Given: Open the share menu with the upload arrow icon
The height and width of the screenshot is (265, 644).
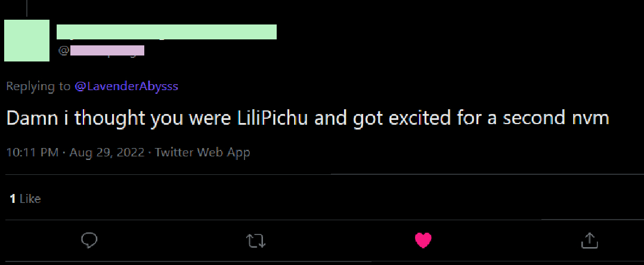Looking at the screenshot, I should click(589, 240).
